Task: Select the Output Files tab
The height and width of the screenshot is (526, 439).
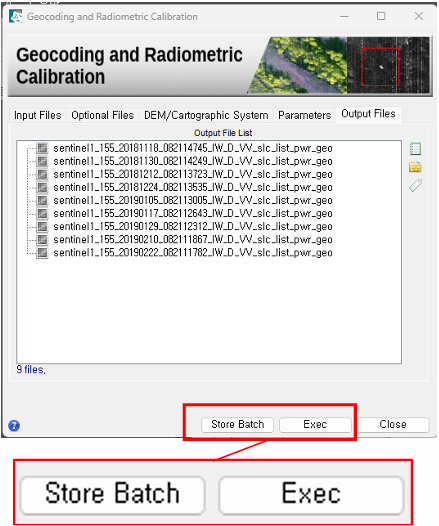Action: (368, 114)
